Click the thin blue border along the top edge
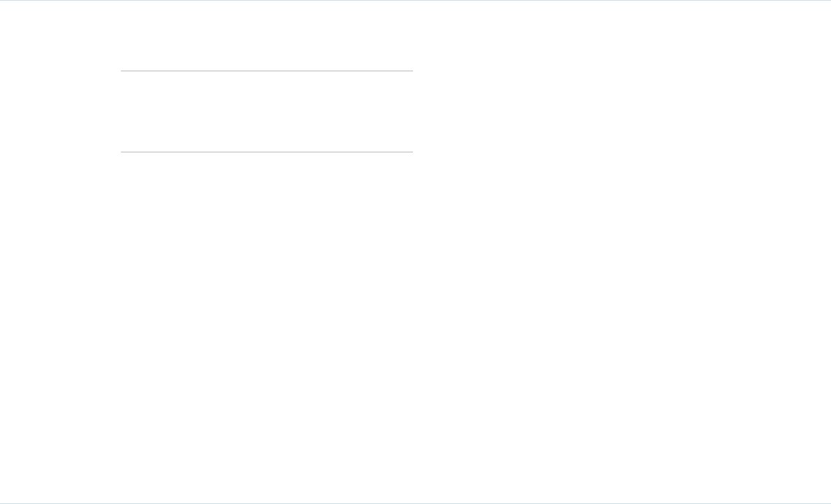The image size is (831, 504). pos(415,1)
